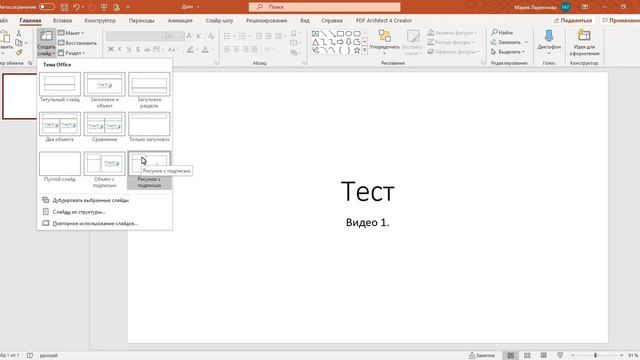Image resolution: width=640 pixels, height=360 pixels.
Task: Switch to the Вставка tab
Action: 62,20
